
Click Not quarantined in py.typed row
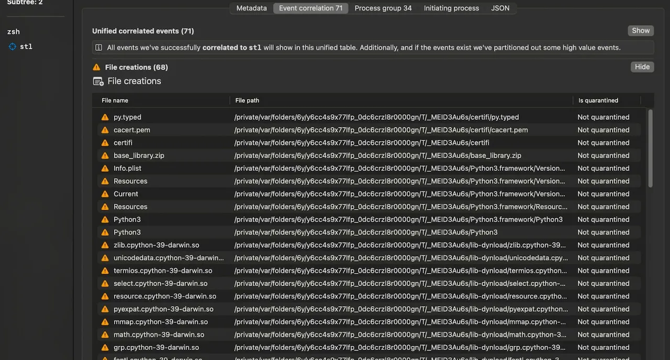click(603, 117)
